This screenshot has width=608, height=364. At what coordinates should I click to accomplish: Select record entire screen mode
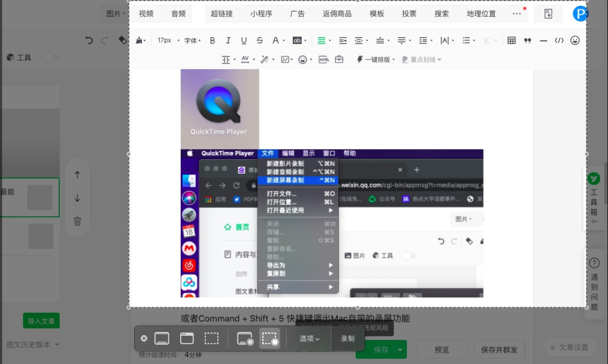click(x=245, y=339)
